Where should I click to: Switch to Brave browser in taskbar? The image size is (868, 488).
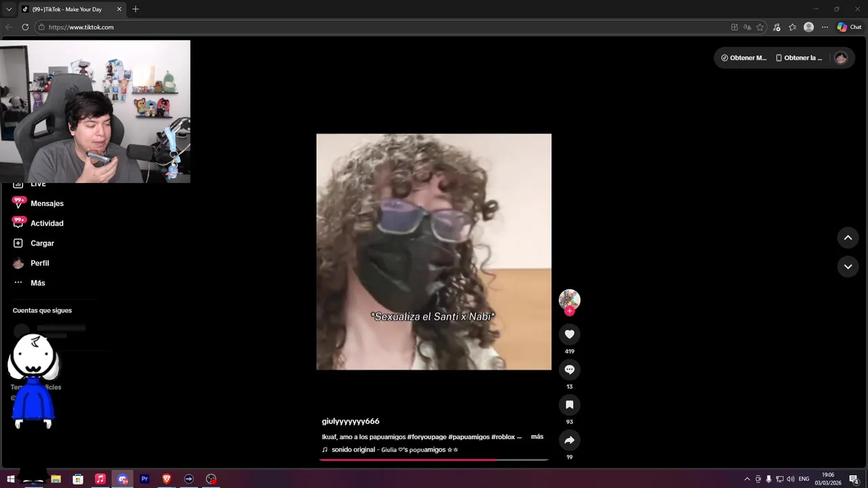tap(167, 479)
